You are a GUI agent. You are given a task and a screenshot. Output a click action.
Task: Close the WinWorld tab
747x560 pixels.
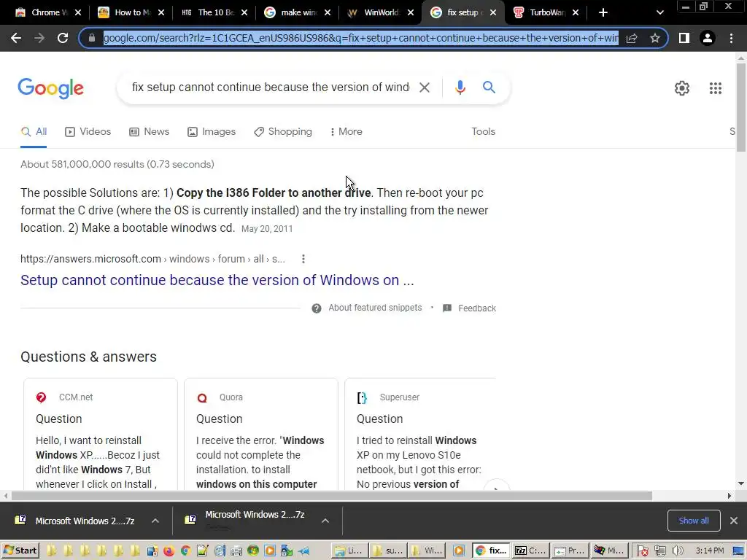coord(410,12)
